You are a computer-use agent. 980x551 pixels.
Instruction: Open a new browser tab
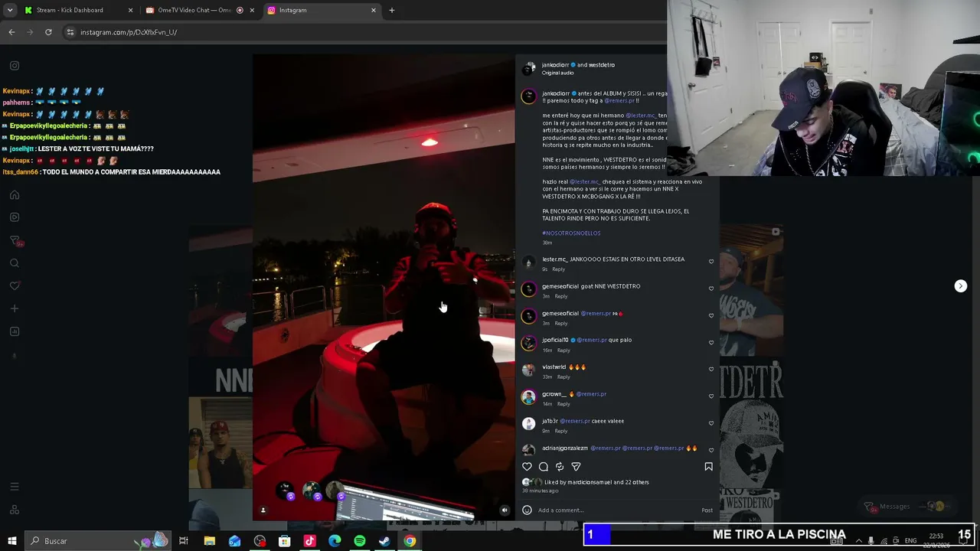[x=392, y=10]
